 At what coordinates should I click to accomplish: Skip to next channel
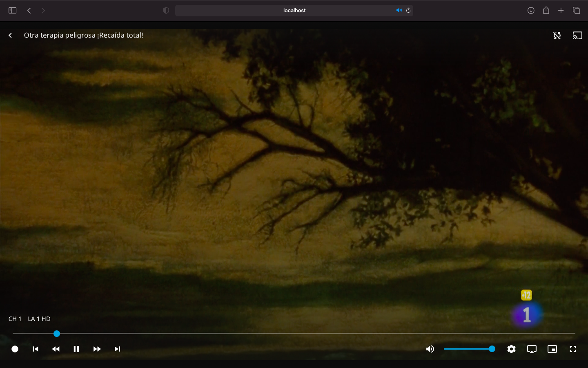pyautogui.click(x=117, y=349)
